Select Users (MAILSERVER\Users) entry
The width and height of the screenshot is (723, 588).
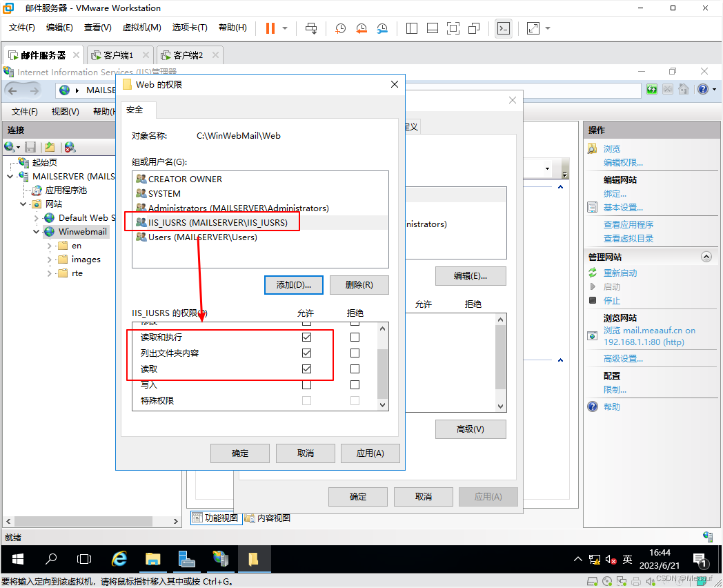click(x=202, y=237)
